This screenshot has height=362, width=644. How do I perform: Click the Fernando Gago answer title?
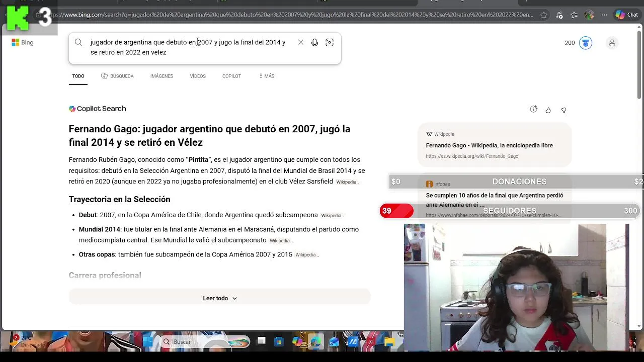(x=209, y=136)
